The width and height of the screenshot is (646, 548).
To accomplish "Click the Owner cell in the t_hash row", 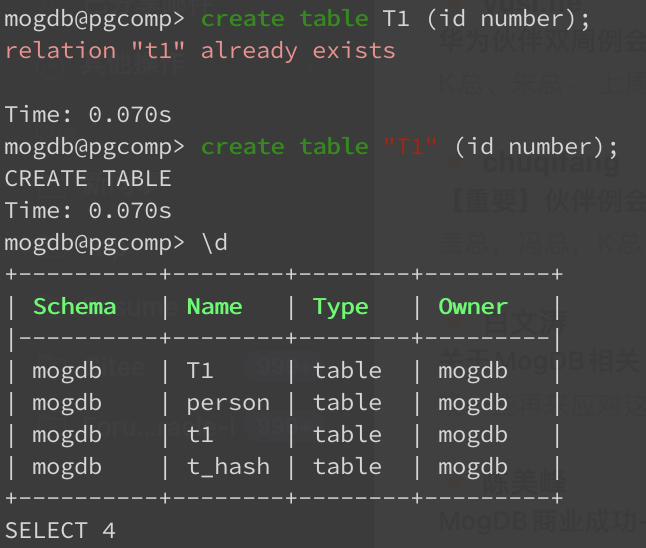I will tap(472, 467).
